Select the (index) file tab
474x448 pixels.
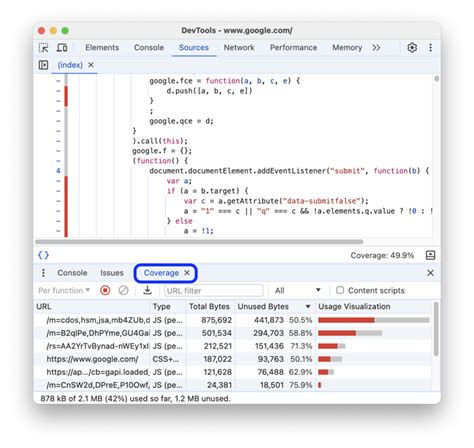(x=70, y=65)
